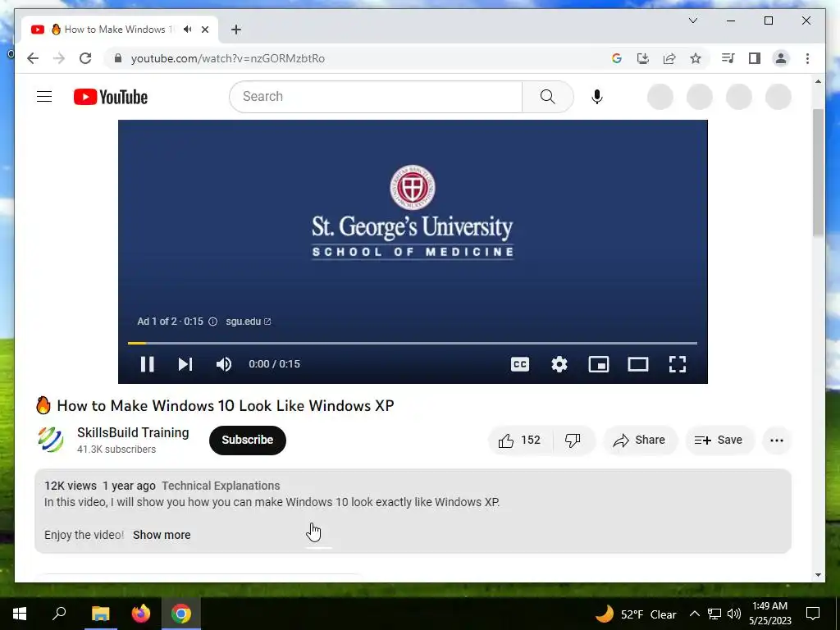Screen dimensions: 840x630
Task: Mute the tab via speaker icon
Action: [x=187, y=30]
